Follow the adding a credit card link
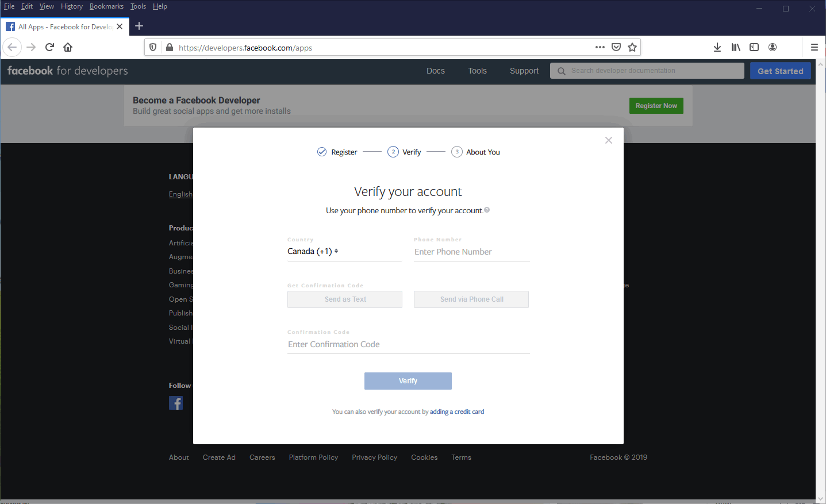Image resolution: width=826 pixels, height=504 pixels. pos(457,411)
